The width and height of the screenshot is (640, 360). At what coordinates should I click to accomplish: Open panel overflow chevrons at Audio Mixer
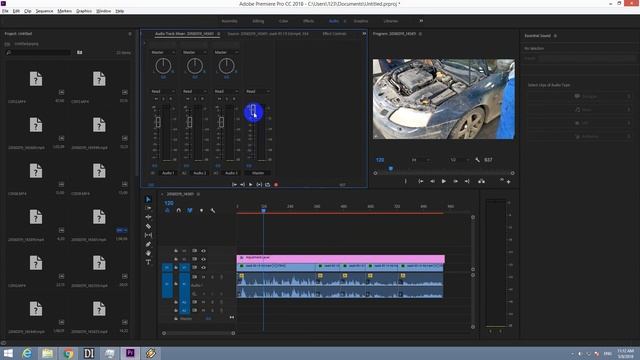click(364, 33)
